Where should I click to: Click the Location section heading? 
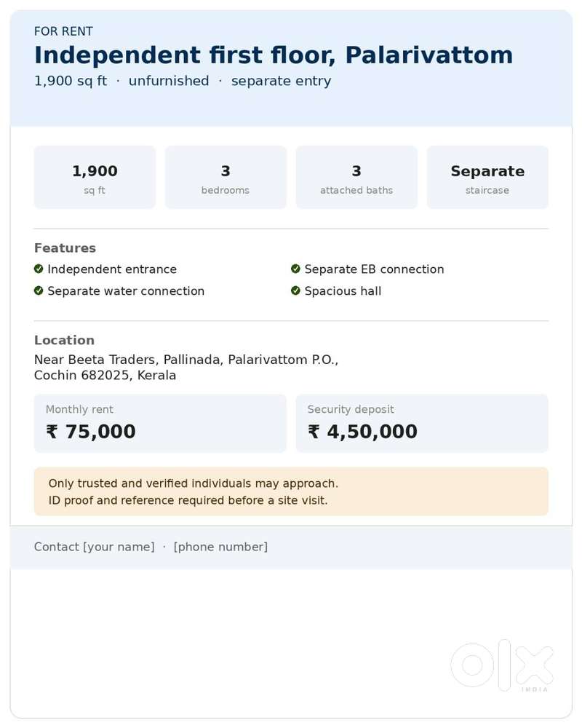[x=64, y=340]
